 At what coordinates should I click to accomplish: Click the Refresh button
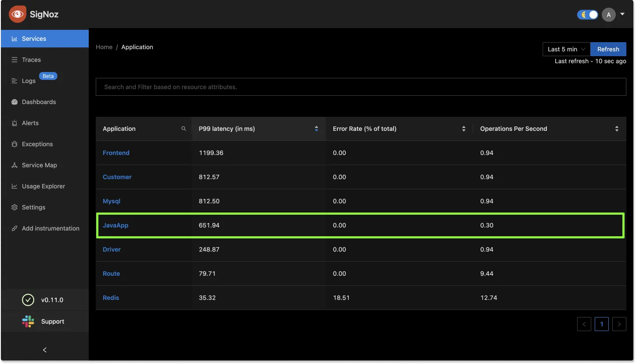point(608,49)
